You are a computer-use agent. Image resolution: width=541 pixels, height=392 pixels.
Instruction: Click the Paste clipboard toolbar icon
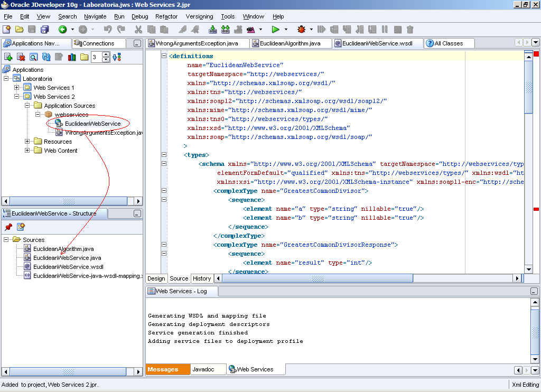click(164, 30)
